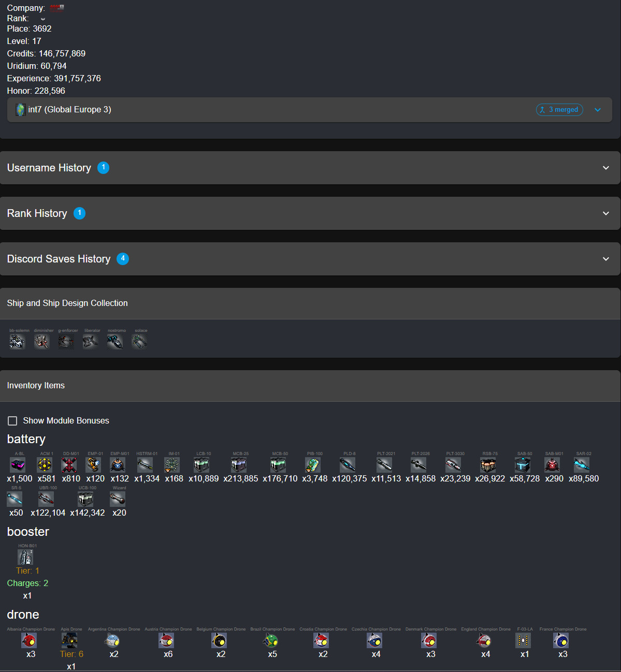Viewport: 621px width, 672px height.
Task: Click the Croatia Champion Drone icon
Action: 321,640
